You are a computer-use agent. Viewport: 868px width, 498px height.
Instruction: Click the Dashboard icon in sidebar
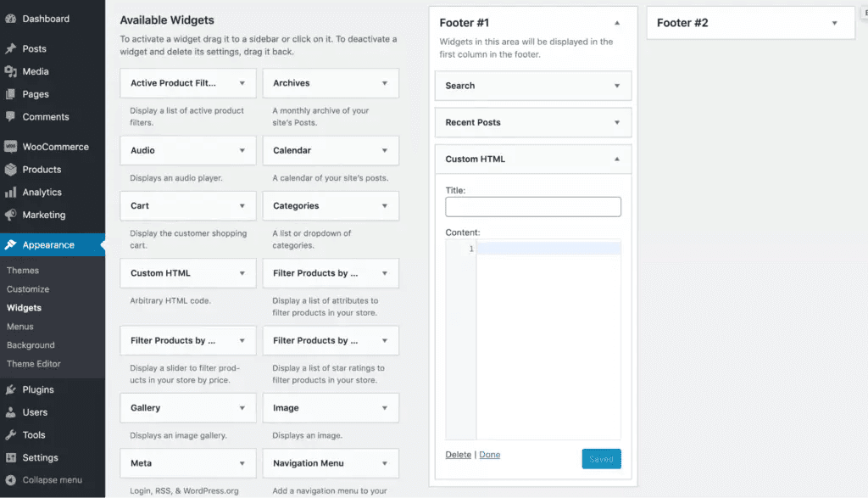coord(10,19)
